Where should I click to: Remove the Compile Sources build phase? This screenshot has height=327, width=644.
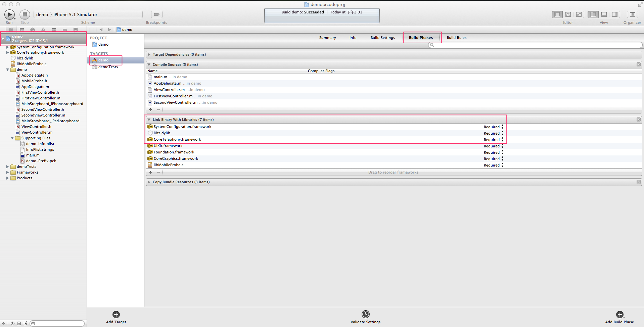639,64
